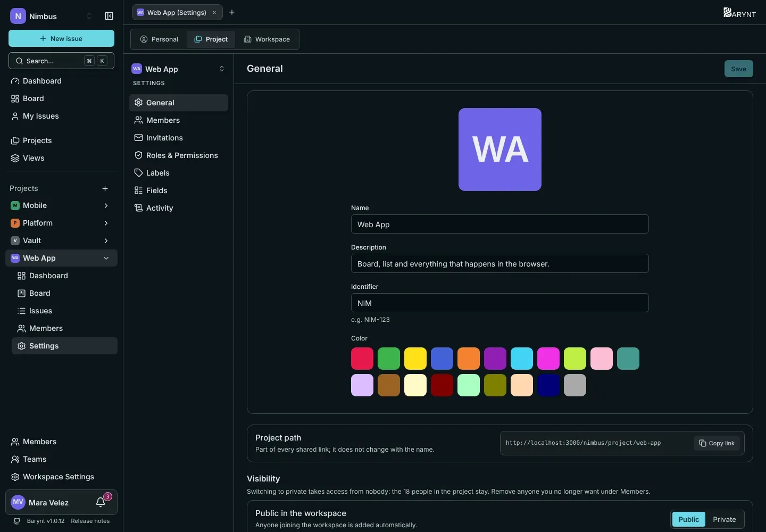Set visibility to Private
This screenshot has width=766, height=532.
tap(725, 519)
